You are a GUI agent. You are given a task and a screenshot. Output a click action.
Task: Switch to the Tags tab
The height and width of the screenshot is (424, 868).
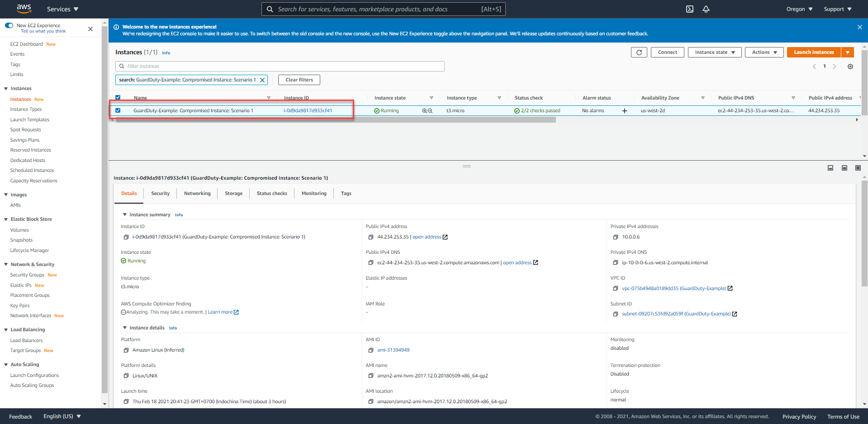point(346,194)
